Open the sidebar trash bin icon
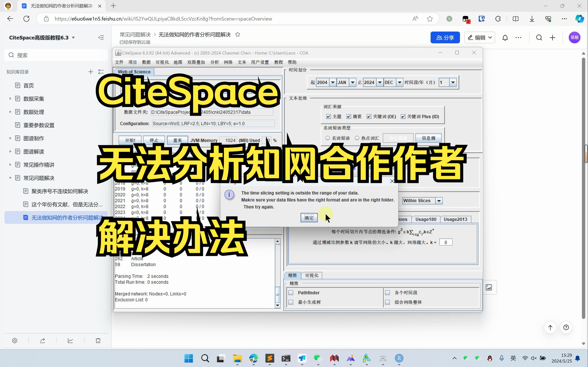 [98, 341]
